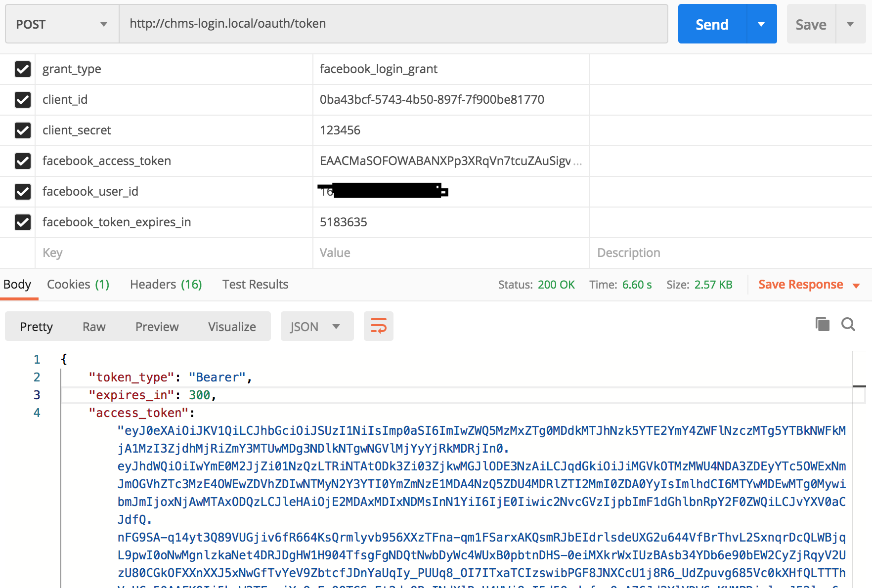Click the facebook_user_id key cell
Image resolution: width=872 pixels, height=588 pixels.
pos(174,192)
